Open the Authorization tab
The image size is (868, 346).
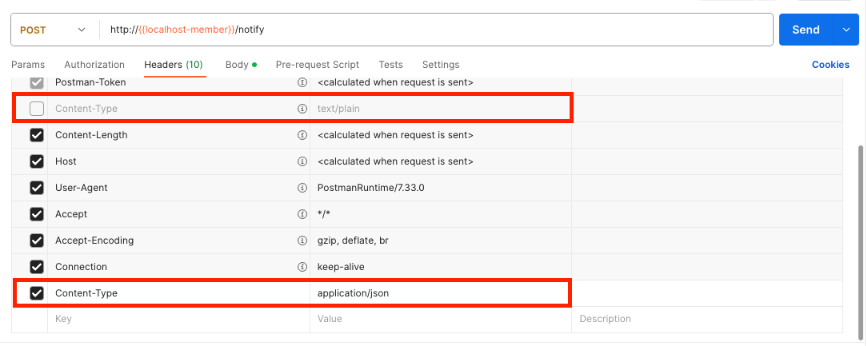94,65
